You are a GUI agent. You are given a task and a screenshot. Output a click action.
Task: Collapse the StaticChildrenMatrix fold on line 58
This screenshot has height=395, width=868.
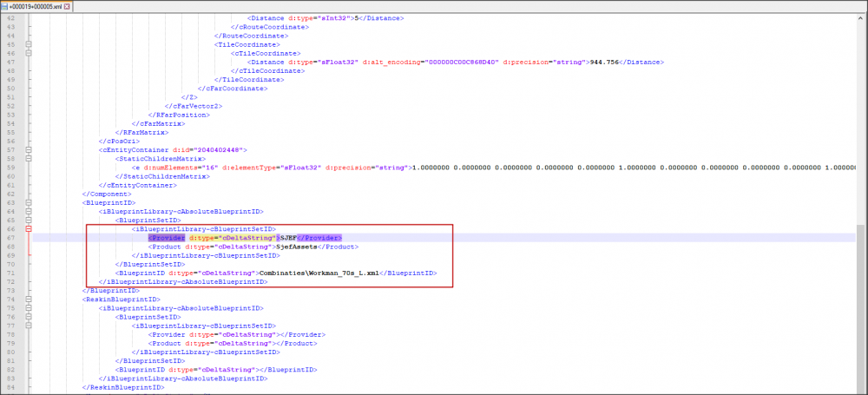click(29, 158)
